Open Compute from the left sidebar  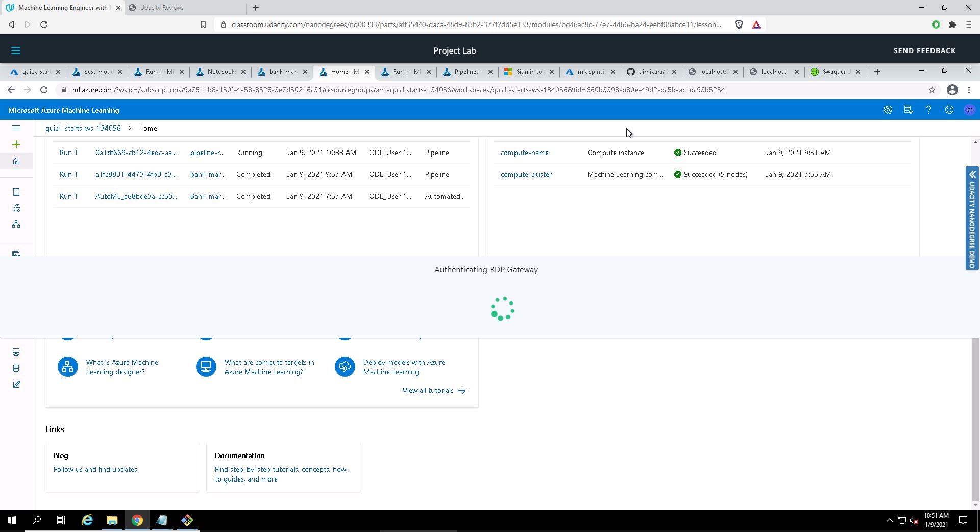(16, 352)
